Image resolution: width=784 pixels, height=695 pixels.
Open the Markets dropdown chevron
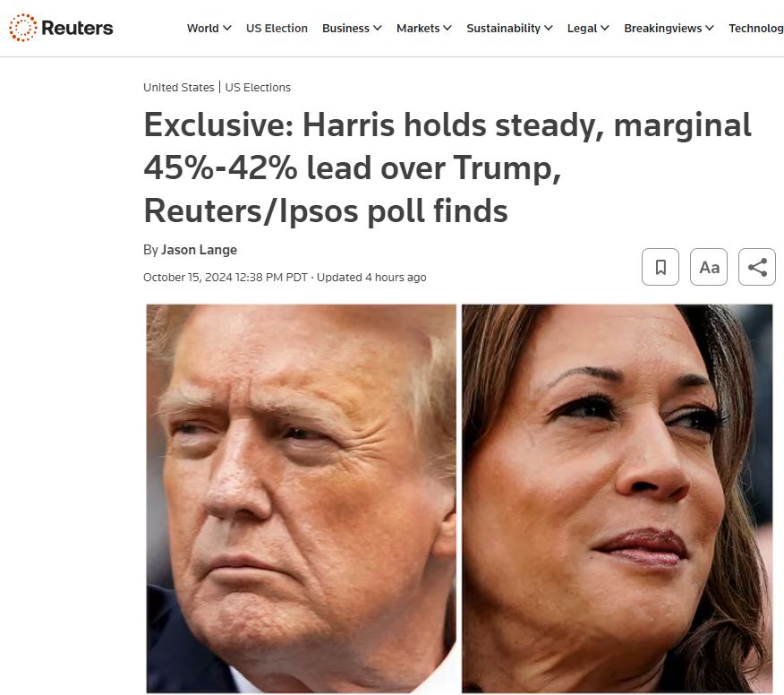(447, 28)
